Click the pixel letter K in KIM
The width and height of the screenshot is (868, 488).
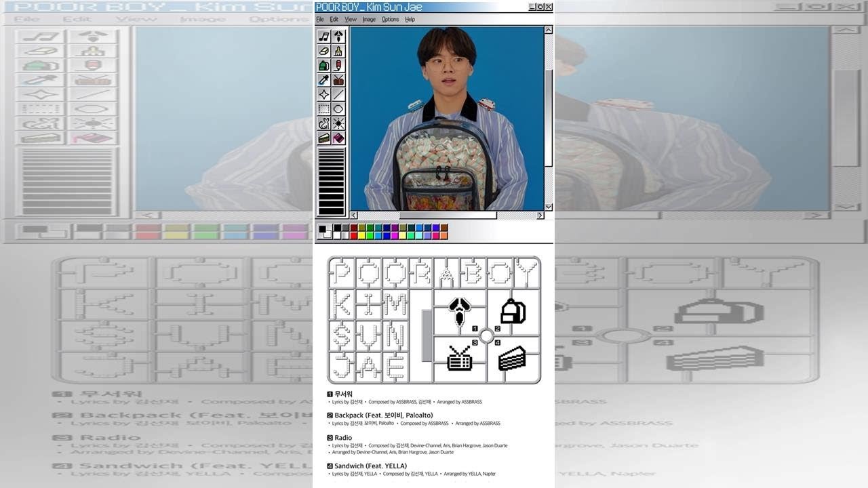coord(343,305)
